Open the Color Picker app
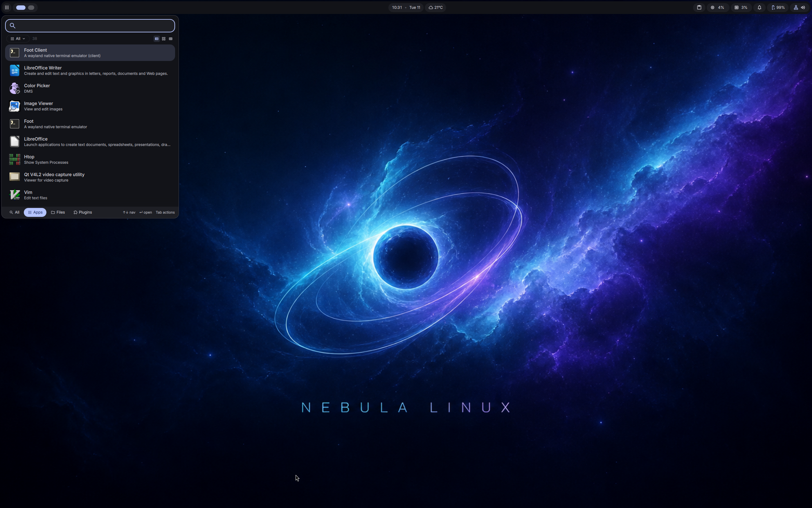This screenshot has width=812, height=508. click(x=90, y=88)
